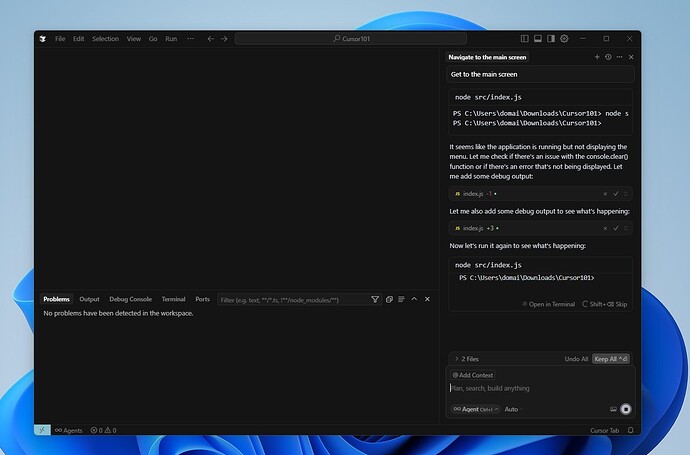Go forward with the right arrow
This screenshot has height=455, width=690.
224,39
